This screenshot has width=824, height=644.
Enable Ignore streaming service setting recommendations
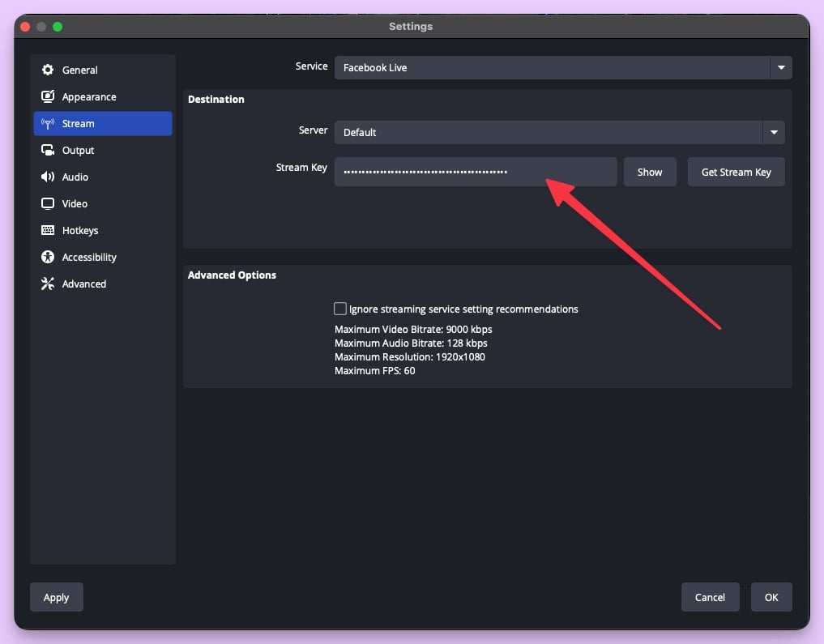click(340, 309)
